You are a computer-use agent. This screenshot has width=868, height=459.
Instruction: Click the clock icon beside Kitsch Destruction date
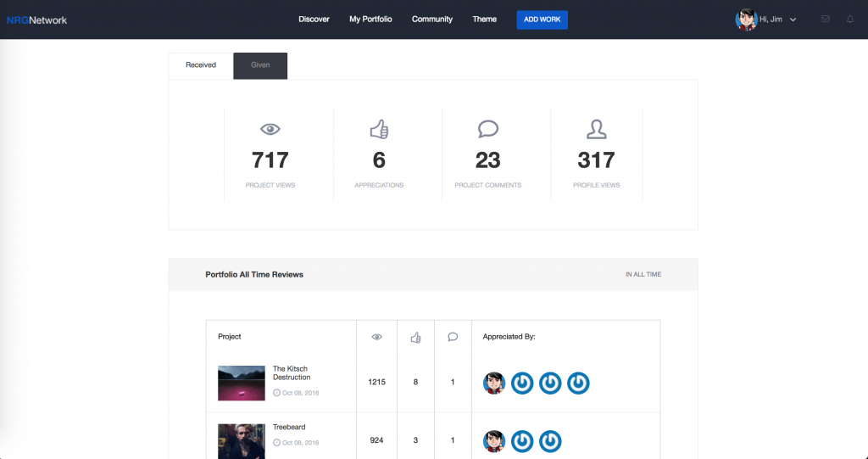pyautogui.click(x=277, y=393)
